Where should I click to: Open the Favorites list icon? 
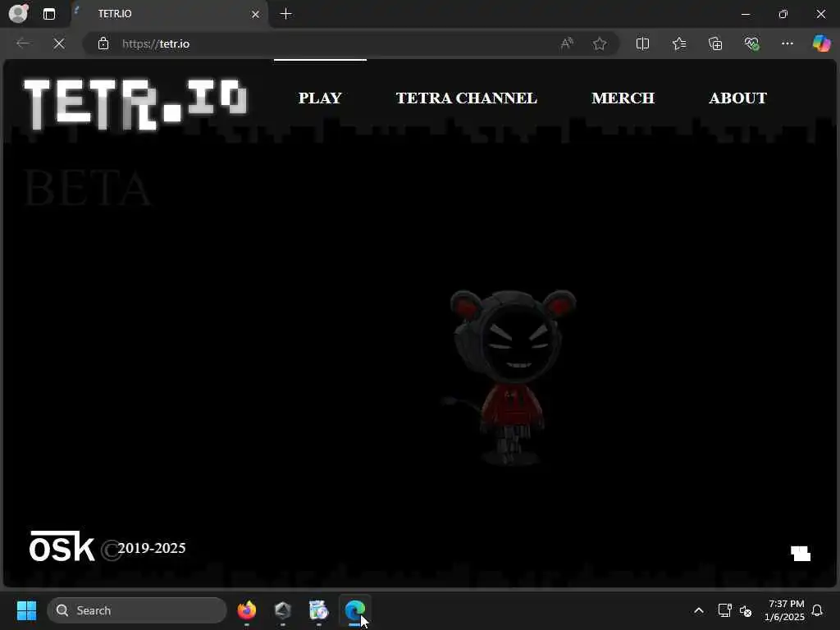pos(678,43)
